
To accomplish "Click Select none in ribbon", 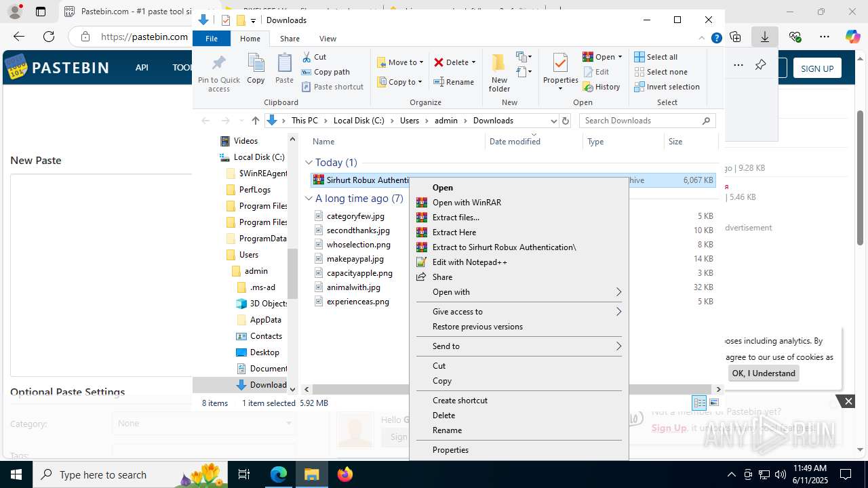I will coord(661,72).
